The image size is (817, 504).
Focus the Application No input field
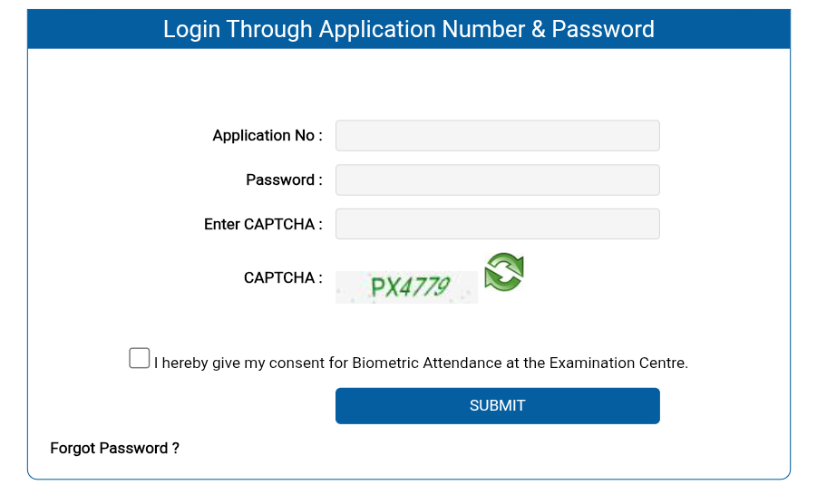coord(497,136)
